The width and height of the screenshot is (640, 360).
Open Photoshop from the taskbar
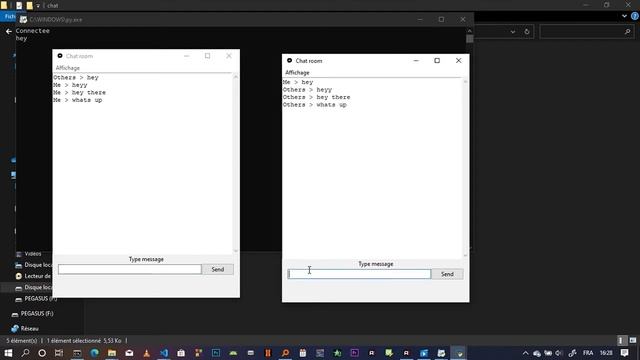[216, 353]
